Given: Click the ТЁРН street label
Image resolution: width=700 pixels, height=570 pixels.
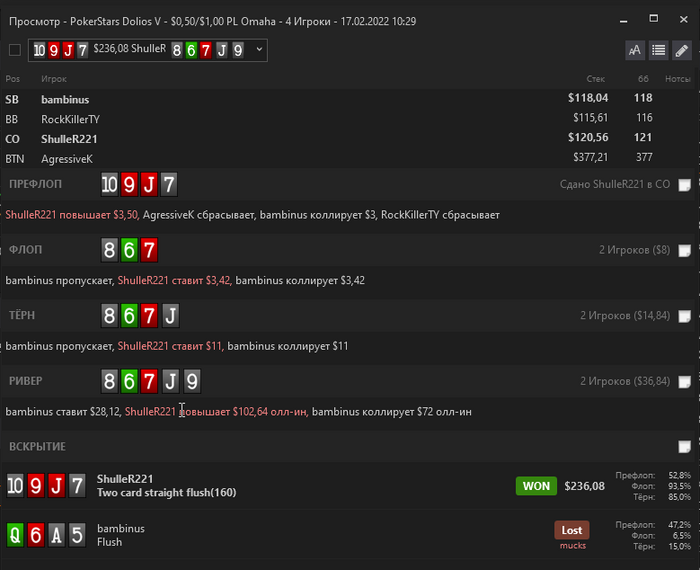Looking at the screenshot, I should click(22, 315).
